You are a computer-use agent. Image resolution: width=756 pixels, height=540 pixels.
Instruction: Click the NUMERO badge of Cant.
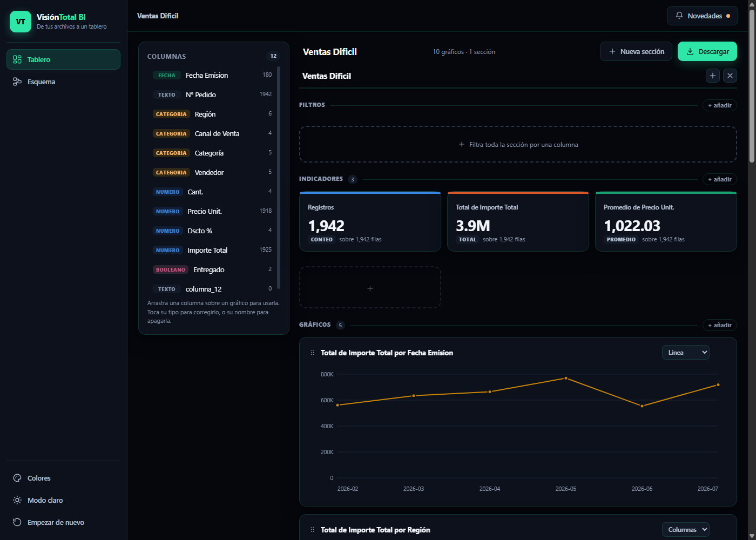tap(167, 192)
